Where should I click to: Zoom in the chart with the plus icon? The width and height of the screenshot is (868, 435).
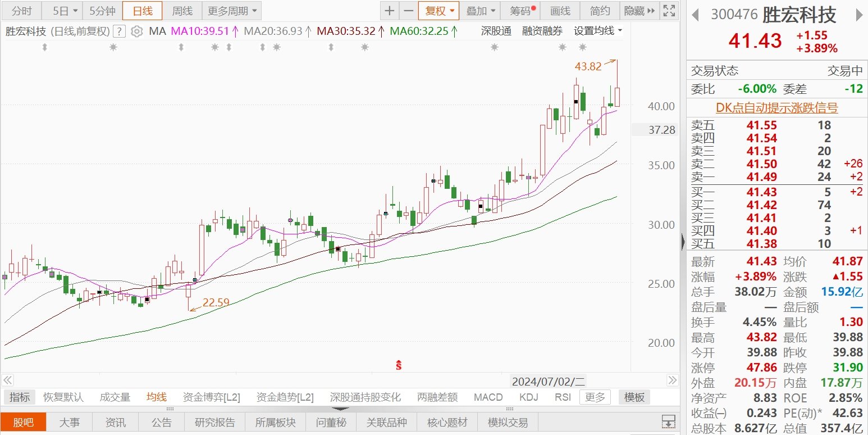[x=389, y=11]
